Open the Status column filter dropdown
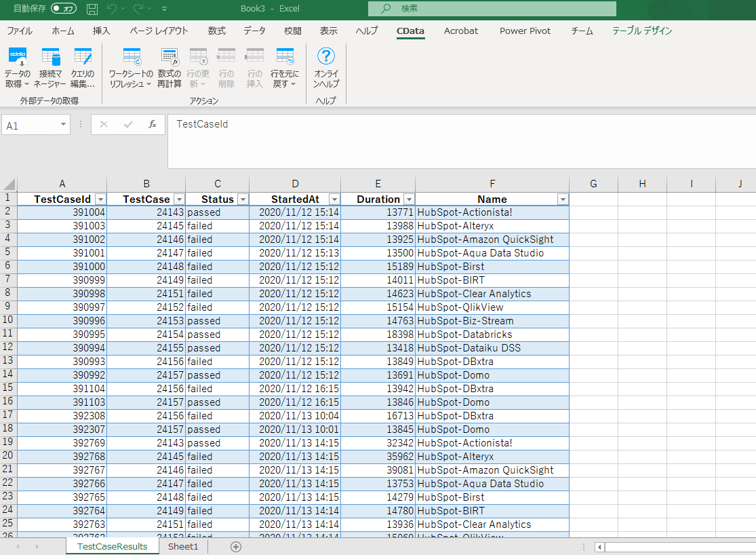The image size is (756, 555). tap(241, 199)
